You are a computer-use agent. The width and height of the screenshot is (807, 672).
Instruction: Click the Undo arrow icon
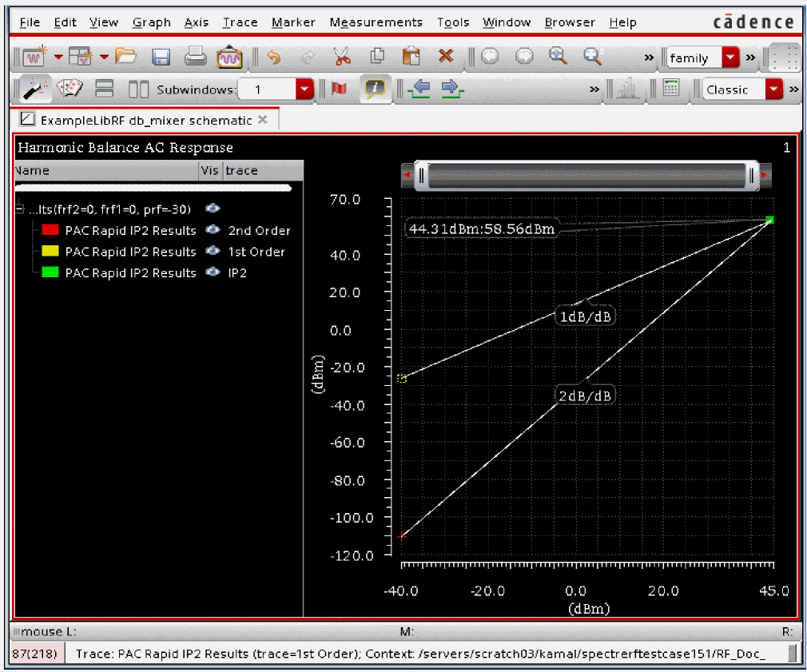[274, 57]
